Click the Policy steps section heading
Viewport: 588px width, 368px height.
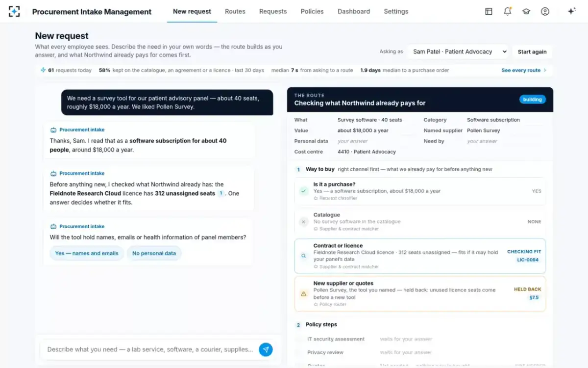point(321,324)
